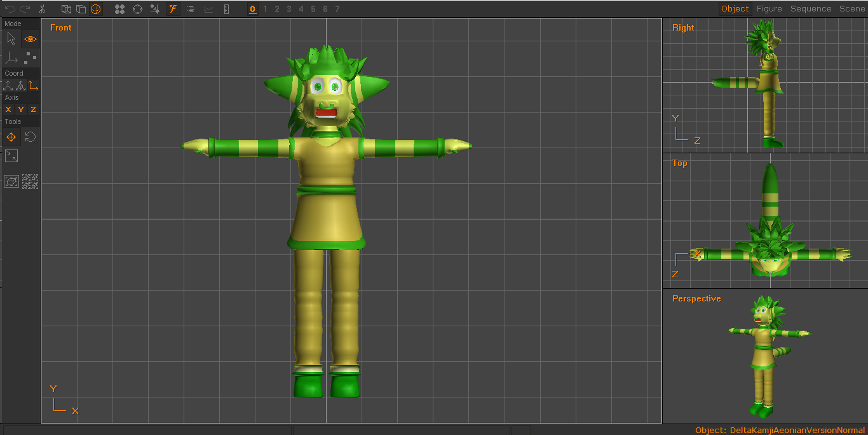Select the Scale tool icon
This screenshot has width=868, height=435.
click(x=11, y=156)
